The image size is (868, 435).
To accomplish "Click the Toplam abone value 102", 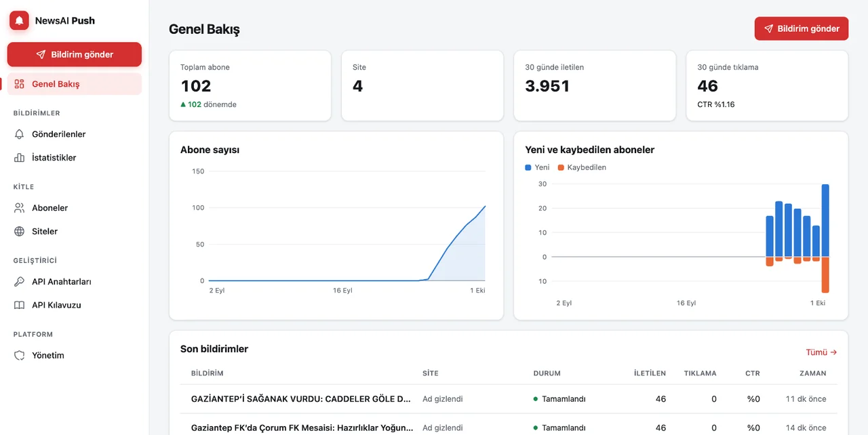I will [196, 86].
